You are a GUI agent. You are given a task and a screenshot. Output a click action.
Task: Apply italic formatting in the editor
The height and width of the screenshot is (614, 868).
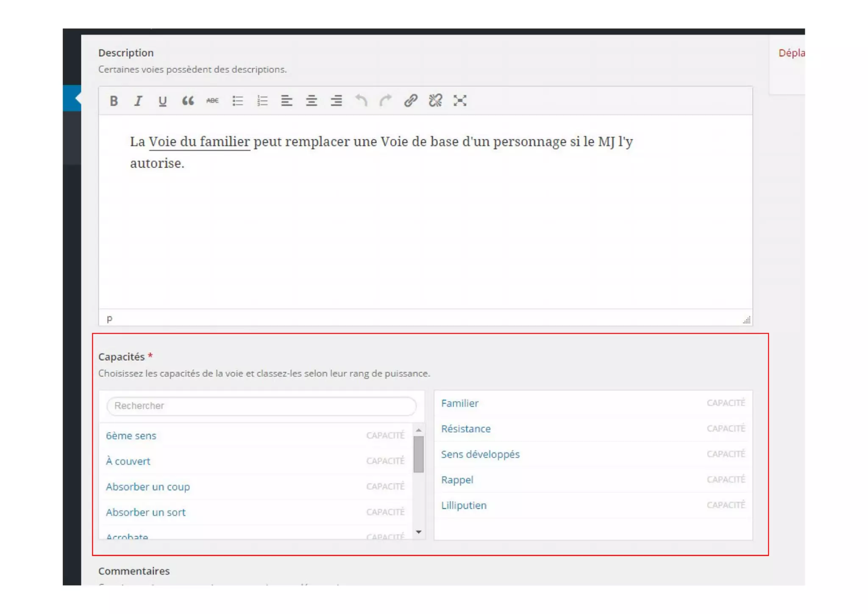(x=138, y=101)
